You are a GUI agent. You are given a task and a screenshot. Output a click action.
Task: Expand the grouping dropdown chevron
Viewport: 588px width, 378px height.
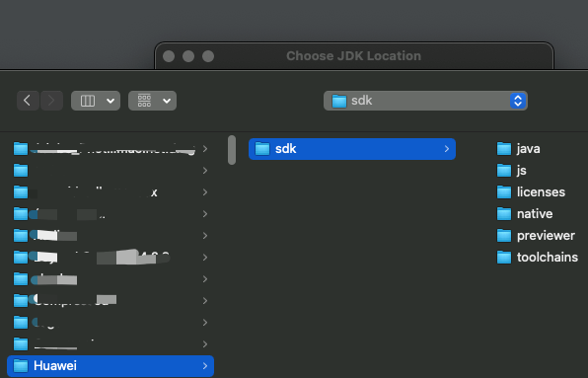coord(167,101)
